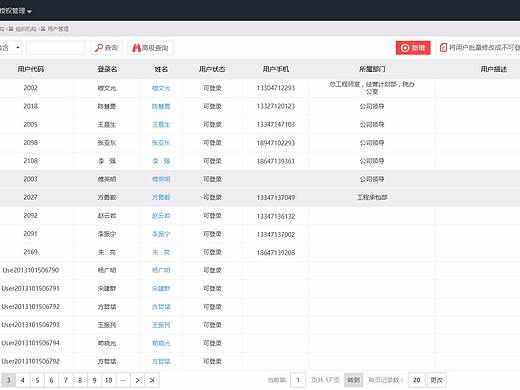
Task: Click the binoculars 高级查询 advanced search
Action: 150,48
